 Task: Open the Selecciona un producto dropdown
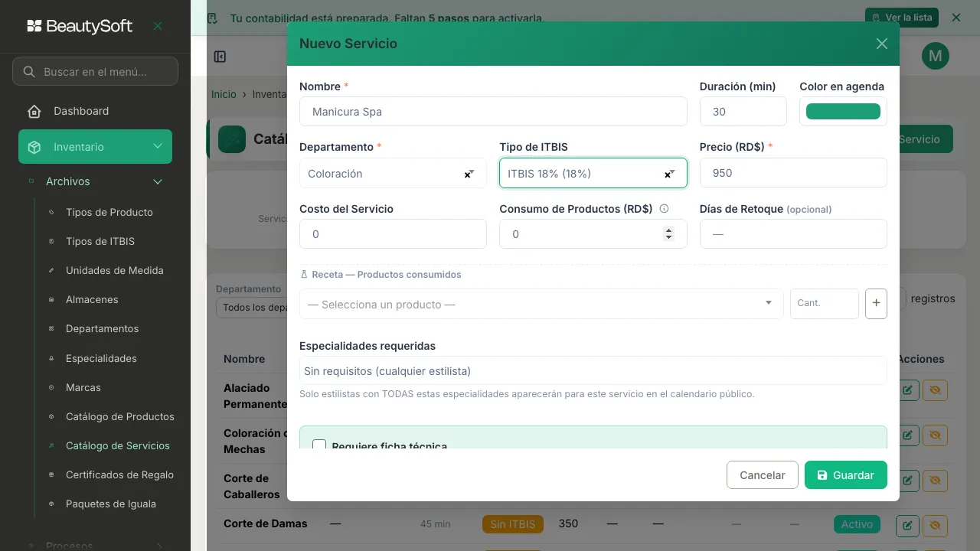coord(541,304)
